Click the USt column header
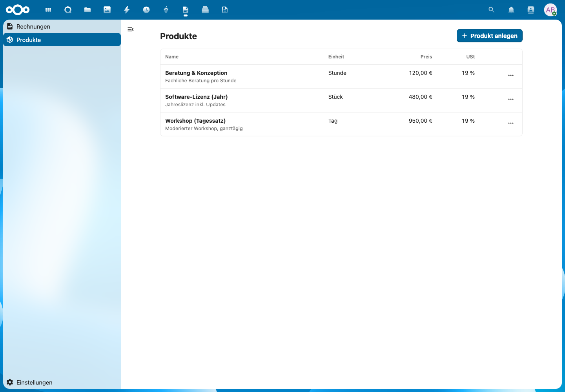565x392 pixels. [470, 57]
